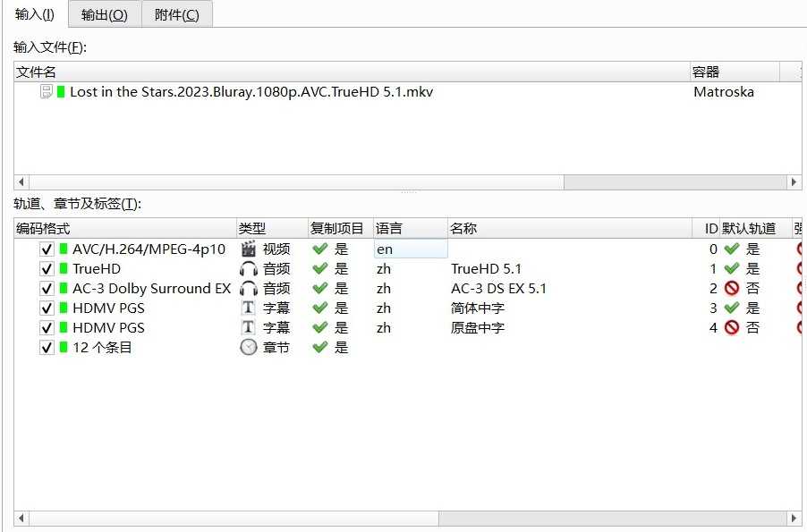Switch to the 输入(I) tab

pos(35,14)
